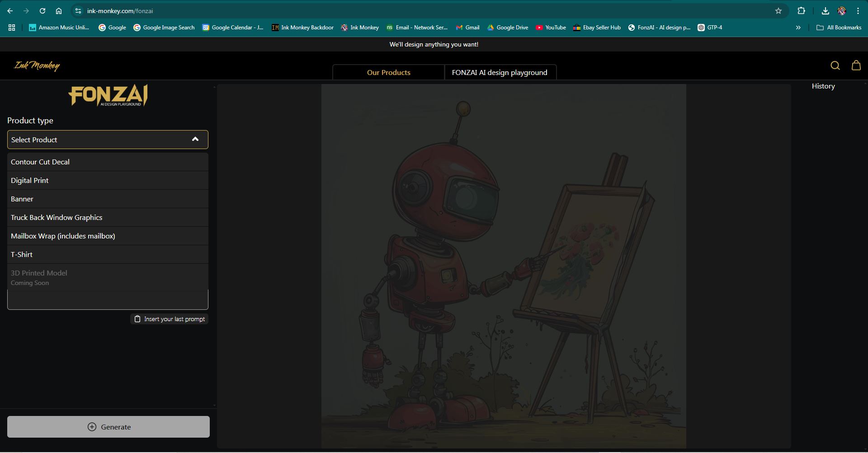868x453 pixels.
Task: Click the 3D Printed Model option
Action: coord(108,277)
